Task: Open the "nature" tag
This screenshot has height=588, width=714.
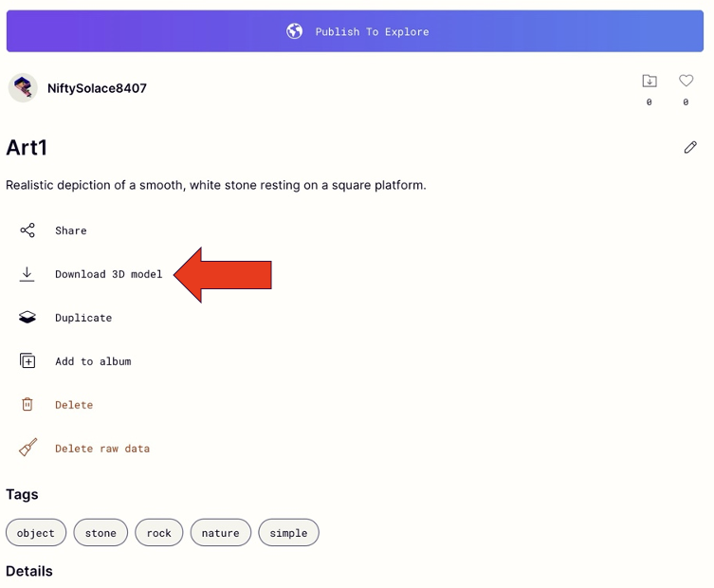Action: coord(220,533)
